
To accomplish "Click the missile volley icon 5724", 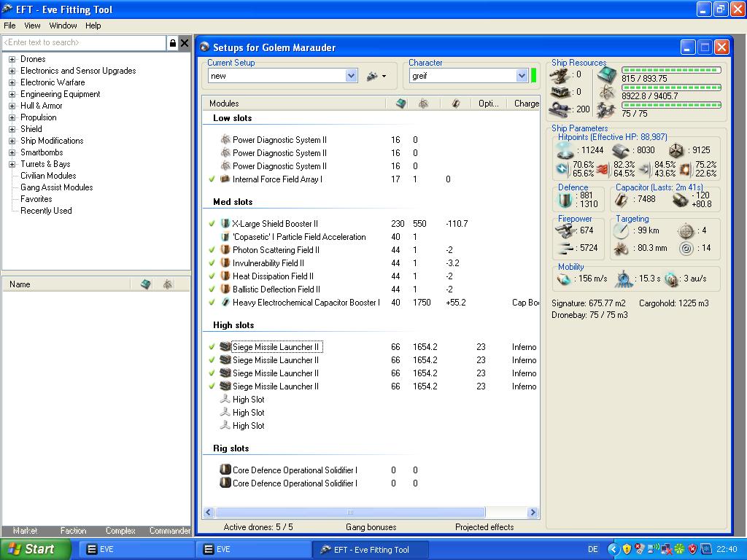I will (566, 248).
